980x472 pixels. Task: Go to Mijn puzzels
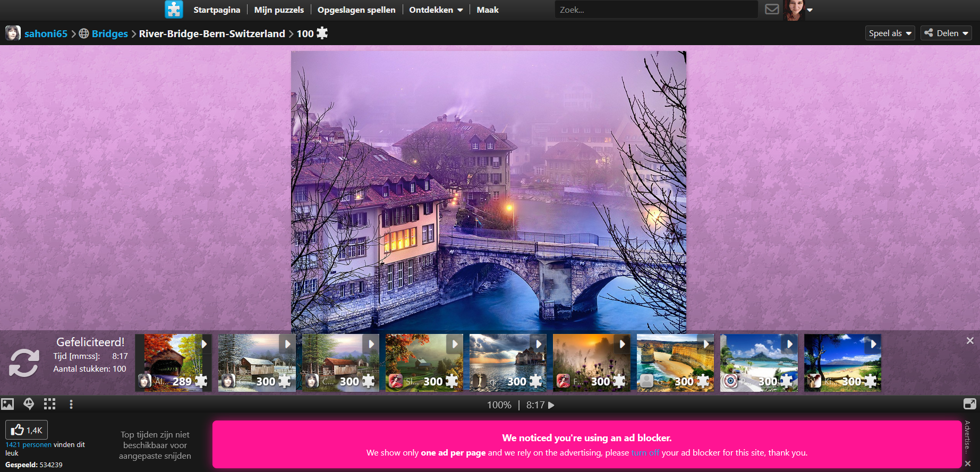(279, 10)
